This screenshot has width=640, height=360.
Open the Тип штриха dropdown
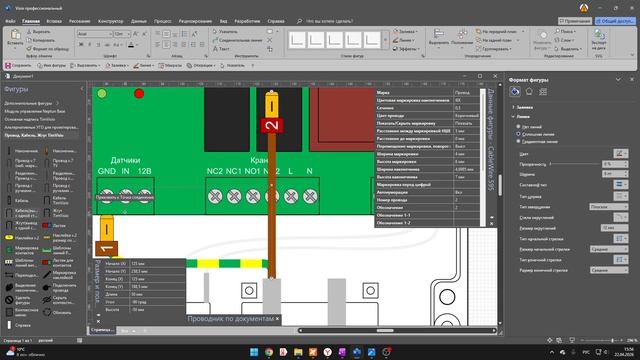621,196
